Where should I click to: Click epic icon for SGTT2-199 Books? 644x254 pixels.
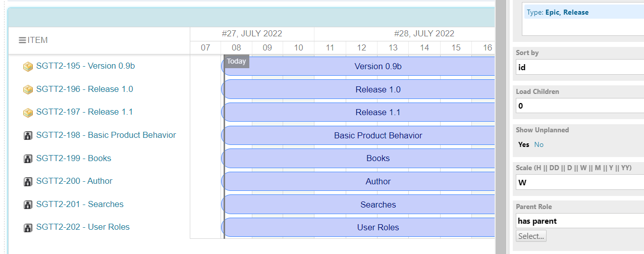(28, 159)
